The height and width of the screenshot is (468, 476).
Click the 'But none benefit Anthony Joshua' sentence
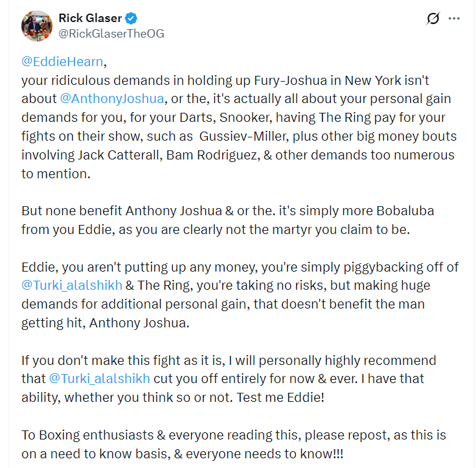(x=228, y=220)
